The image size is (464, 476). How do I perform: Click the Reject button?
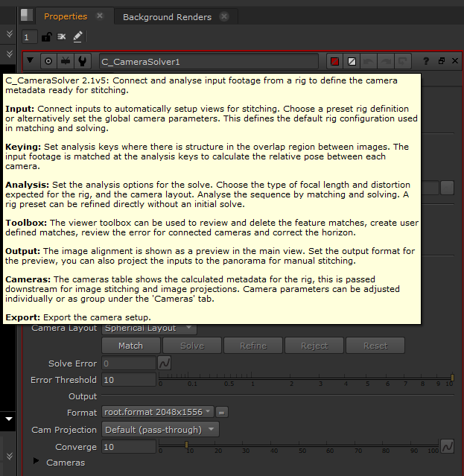pyautogui.click(x=314, y=346)
